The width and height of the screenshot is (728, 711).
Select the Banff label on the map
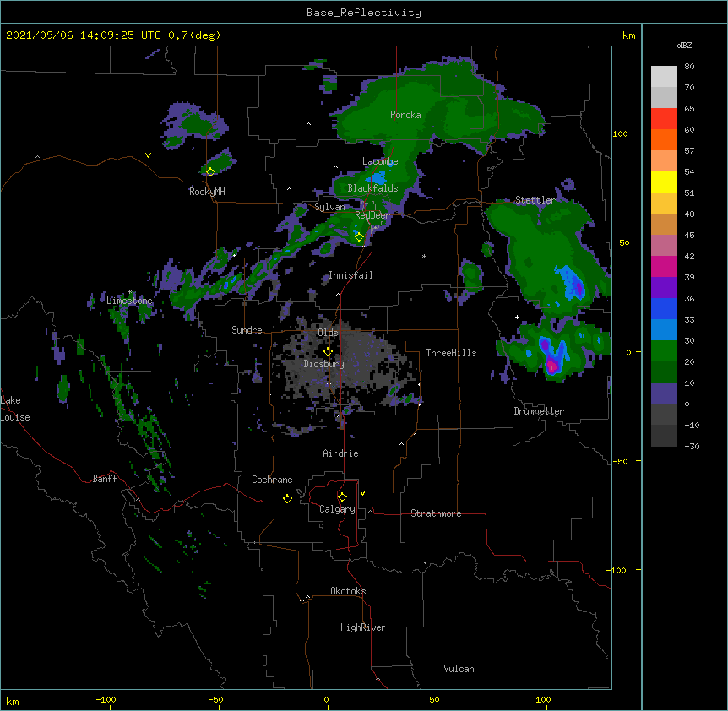point(105,479)
